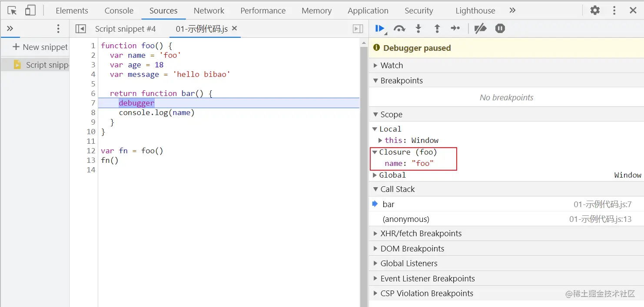Toggle the device toolbar

click(x=30, y=10)
